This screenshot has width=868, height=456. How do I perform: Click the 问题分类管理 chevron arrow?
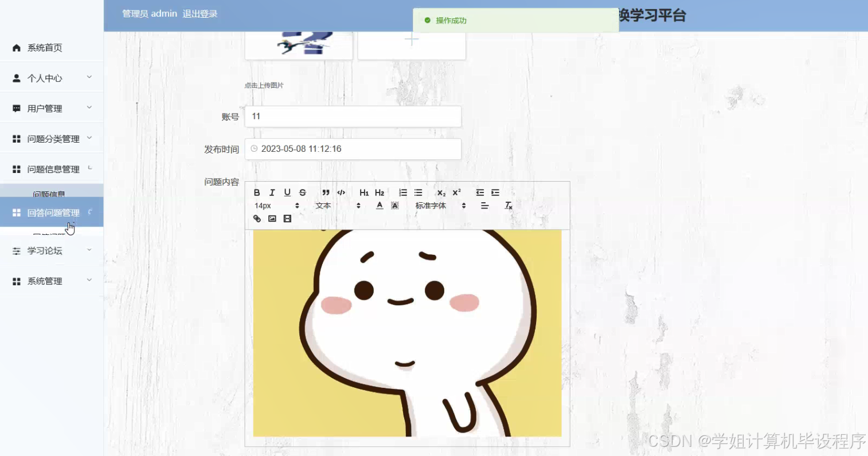click(89, 137)
